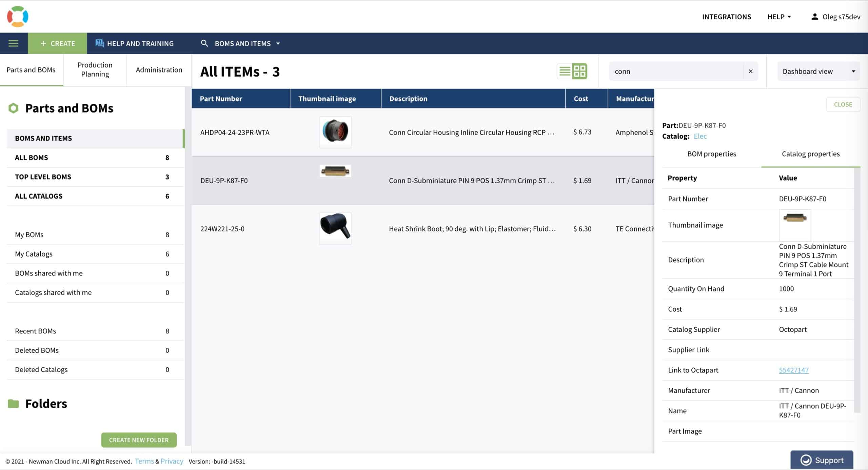Open the Support chat widget
The height and width of the screenshot is (470, 868).
click(822, 460)
